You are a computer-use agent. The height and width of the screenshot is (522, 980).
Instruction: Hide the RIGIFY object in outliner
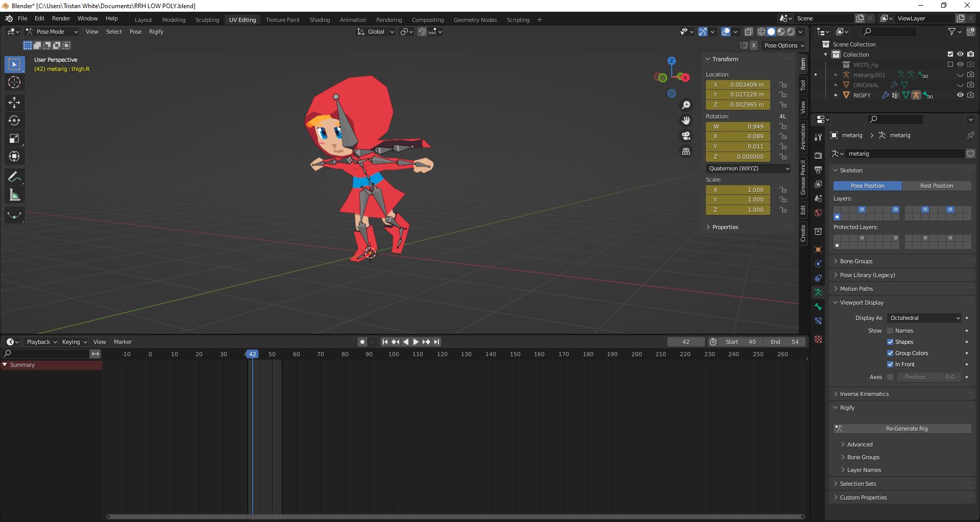coord(960,95)
